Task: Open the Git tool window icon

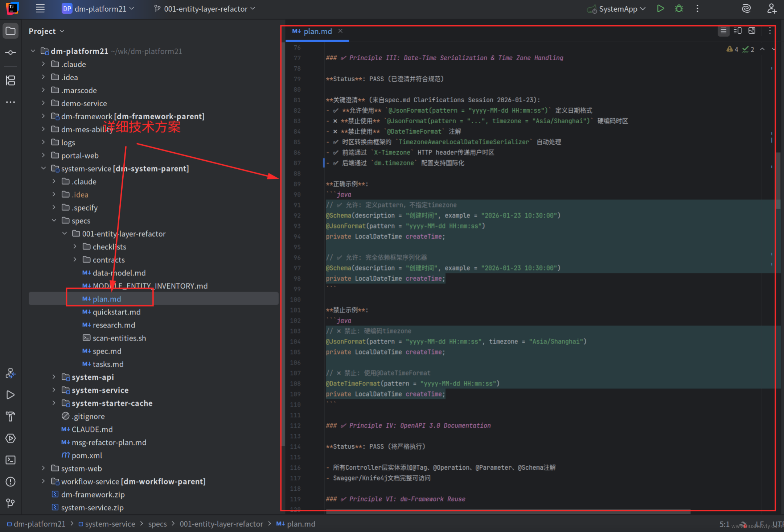Action: pos(11,503)
